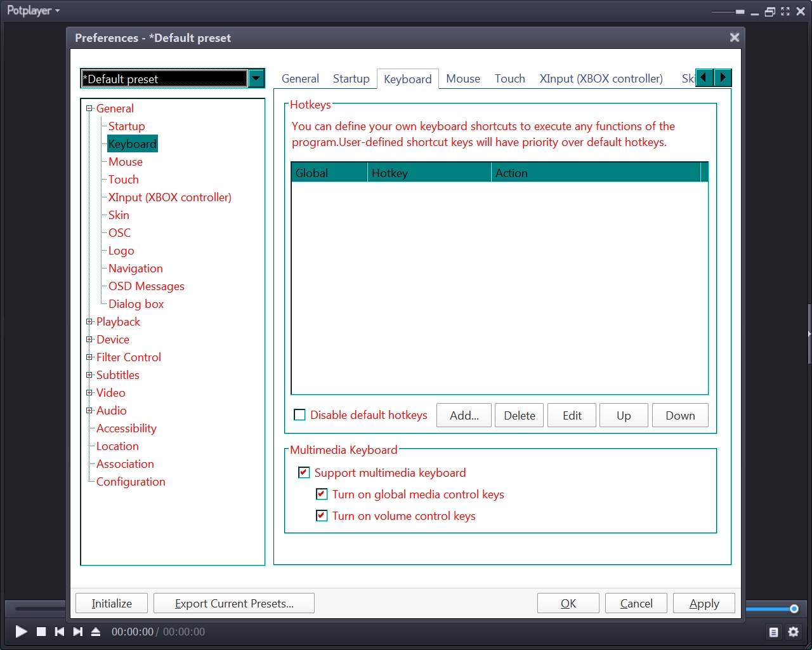Collapse the General tree node
Viewport: 812px width, 650px height.
(x=89, y=109)
